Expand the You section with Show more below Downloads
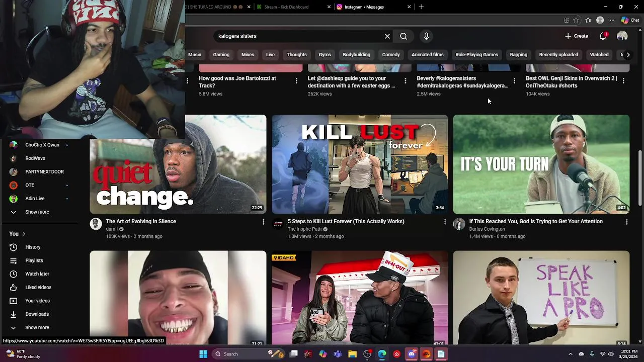Image resolution: width=644 pixels, height=362 pixels. pyautogui.click(x=38, y=328)
